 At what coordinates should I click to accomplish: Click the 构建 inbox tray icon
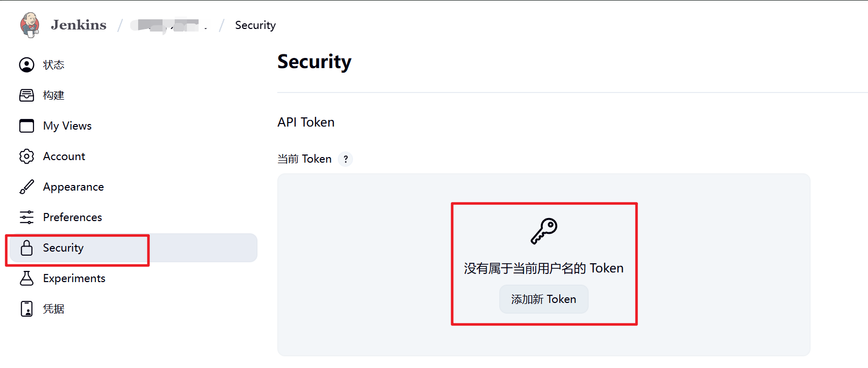tap(26, 96)
